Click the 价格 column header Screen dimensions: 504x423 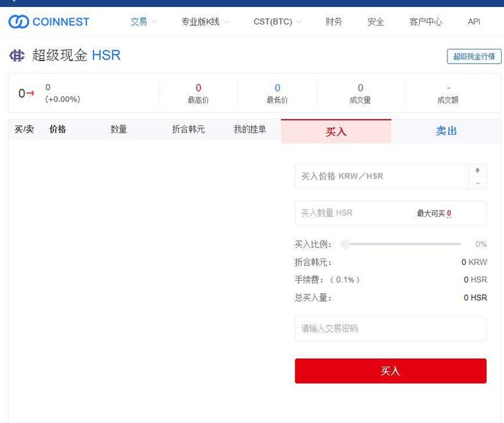pos(57,129)
